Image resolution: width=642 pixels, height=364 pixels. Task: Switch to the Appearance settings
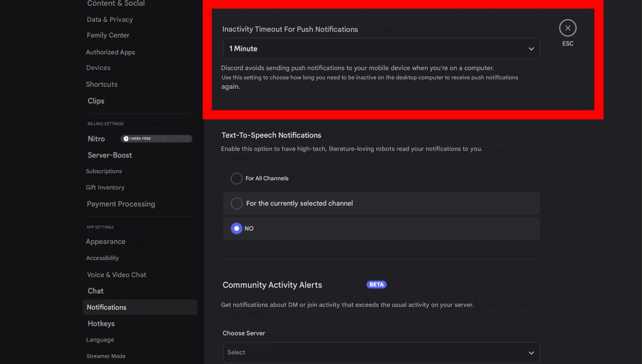106,242
